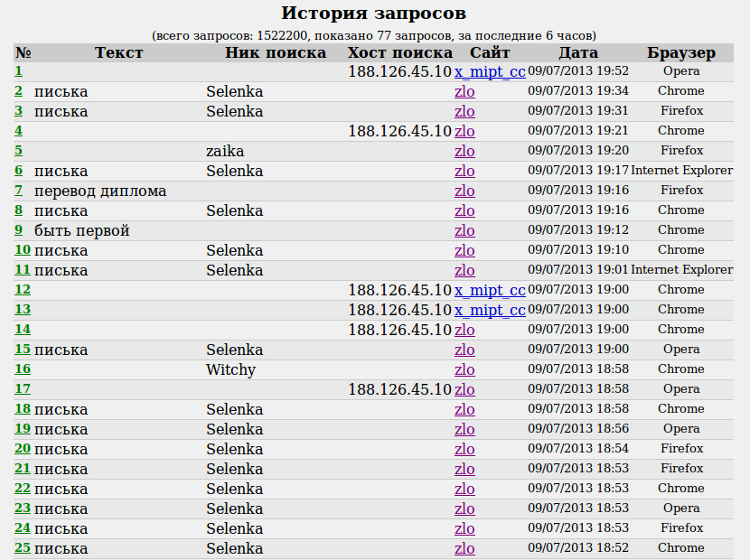The width and height of the screenshot is (750, 560).
Task: Click row number 16 link
Action: point(23,369)
